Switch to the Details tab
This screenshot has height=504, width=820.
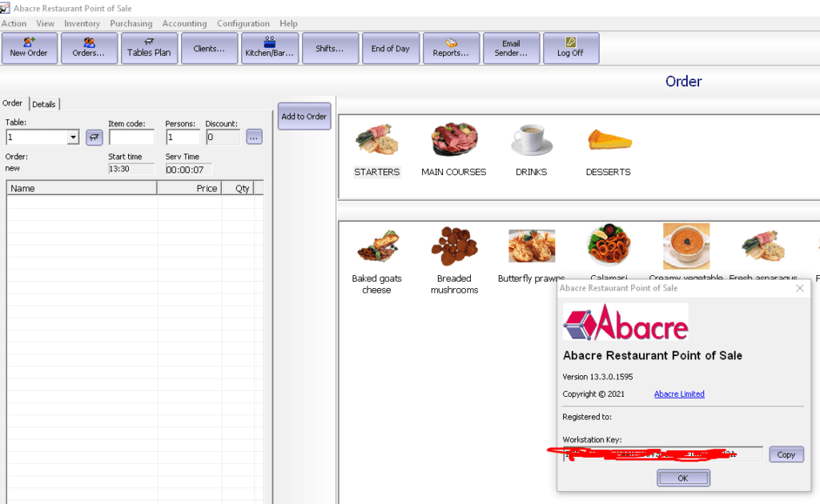(x=44, y=104)
